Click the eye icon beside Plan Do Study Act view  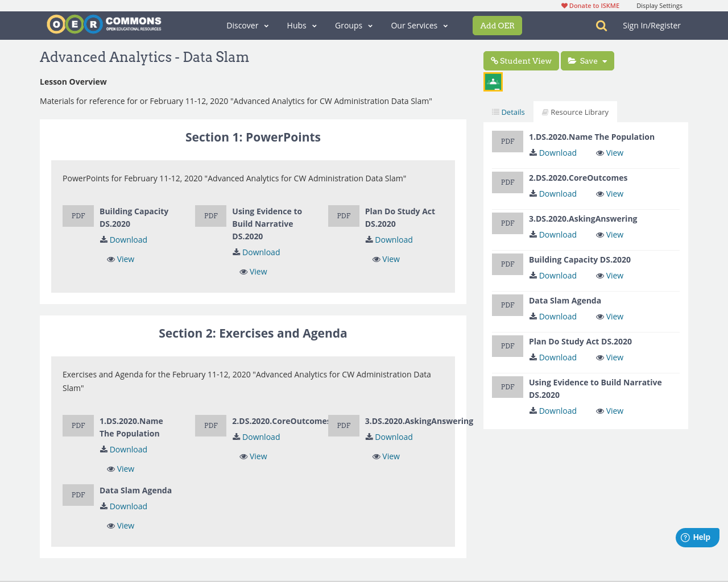[375, 259]
